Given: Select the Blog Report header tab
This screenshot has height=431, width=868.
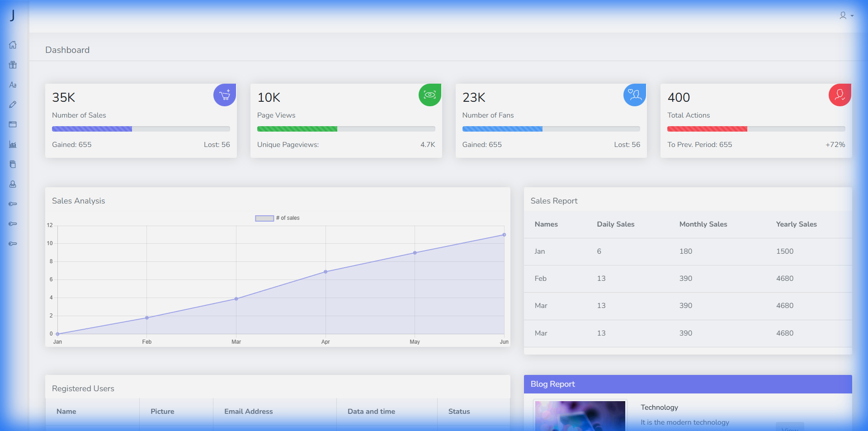Looking at the screenshot, I should click(x=552, y=384).
